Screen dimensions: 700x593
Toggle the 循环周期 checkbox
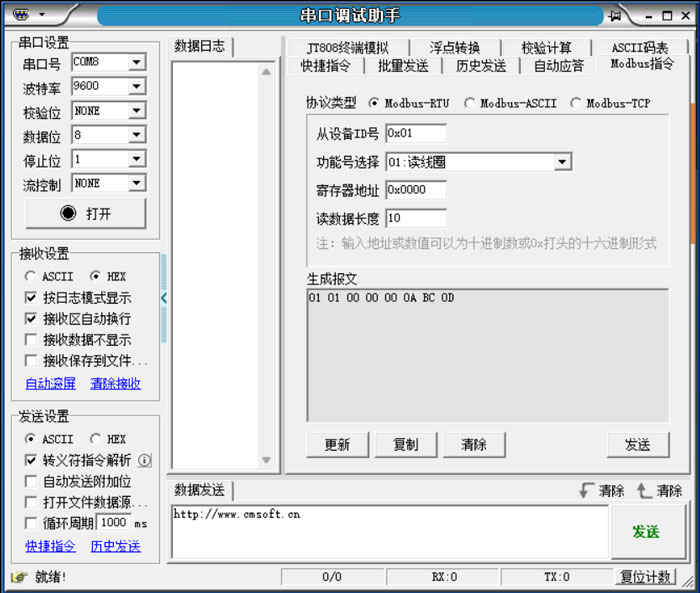coord(31,523)
